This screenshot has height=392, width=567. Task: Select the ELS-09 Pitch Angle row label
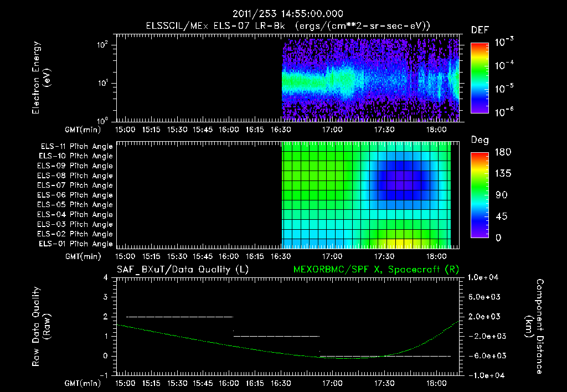pyautogui.click(x=75, y=166)
